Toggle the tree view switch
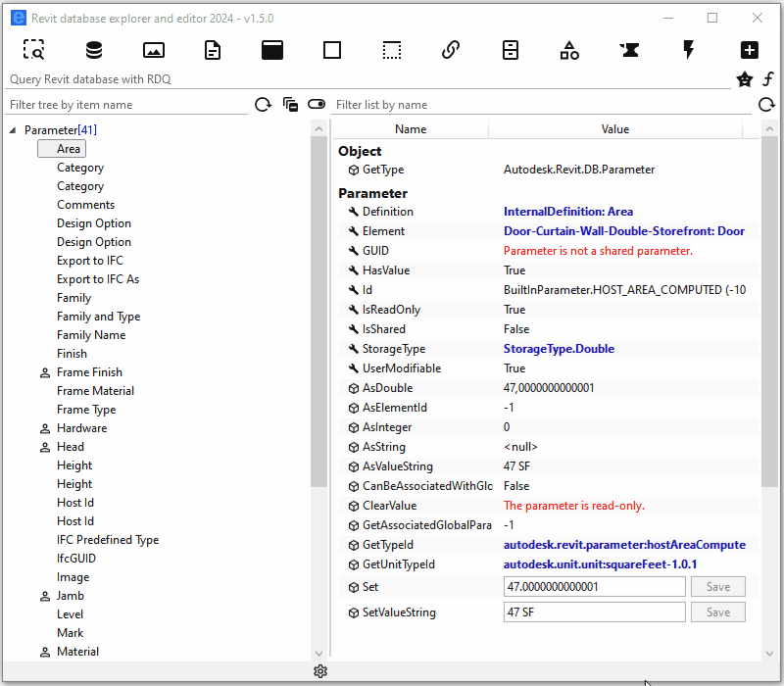This screenshot has width=784, height=686. click(317, 104)
